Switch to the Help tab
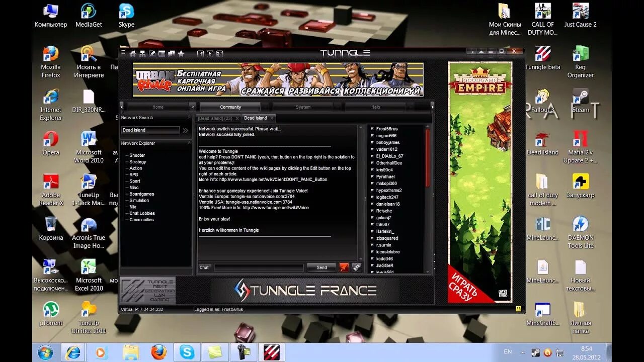The height and width of the screenshot is (362, 644). (375, 107)
